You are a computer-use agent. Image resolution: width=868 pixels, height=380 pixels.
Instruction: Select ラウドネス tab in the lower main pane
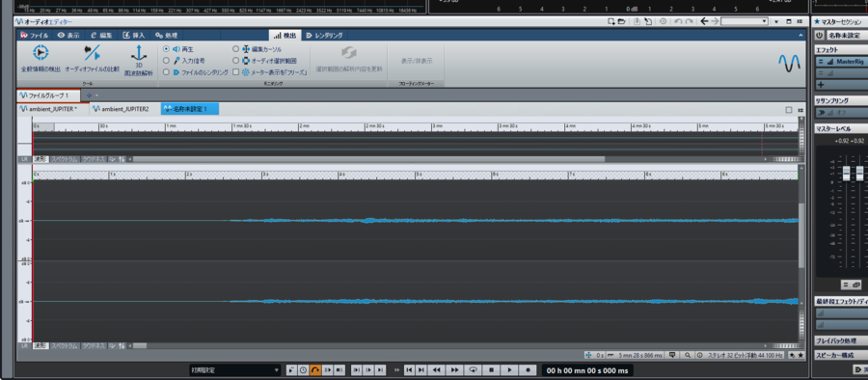pyautogui.click(x=94, y=345)
